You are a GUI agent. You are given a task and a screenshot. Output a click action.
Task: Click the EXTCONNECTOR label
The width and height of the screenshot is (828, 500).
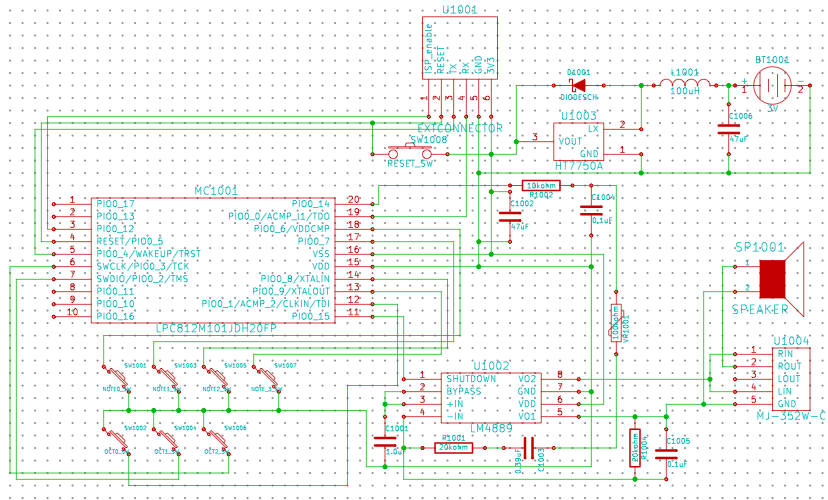coord(460,128)
